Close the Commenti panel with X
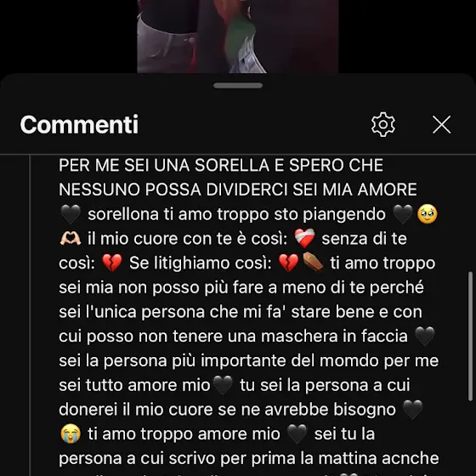This screenshot has width=476, height=476. click(441, 124)
